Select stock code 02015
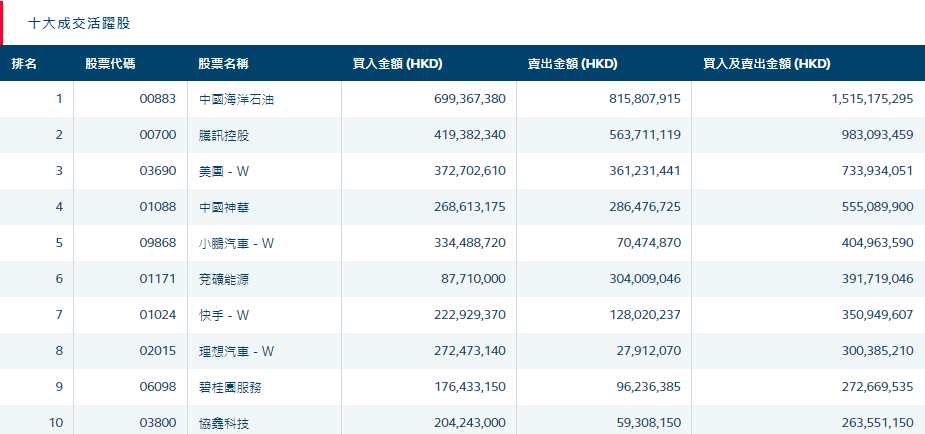 tap(158, 351)
